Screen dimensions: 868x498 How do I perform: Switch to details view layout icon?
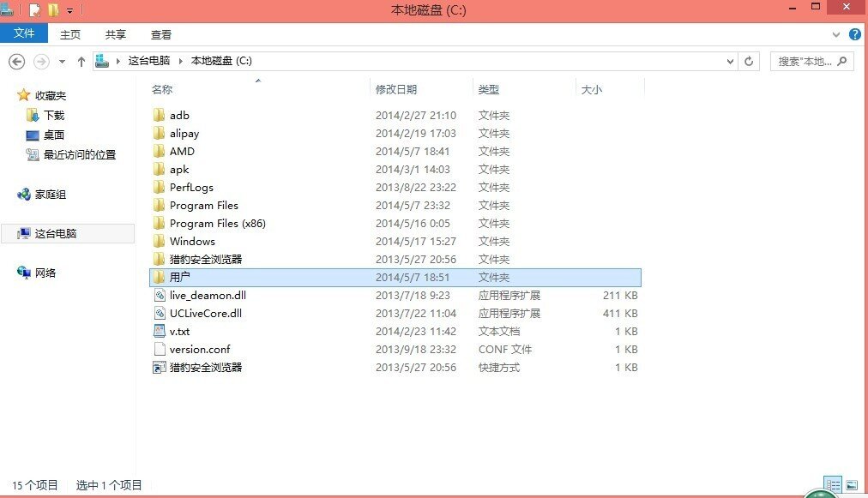pyautogui.click(x=833, y=485)
